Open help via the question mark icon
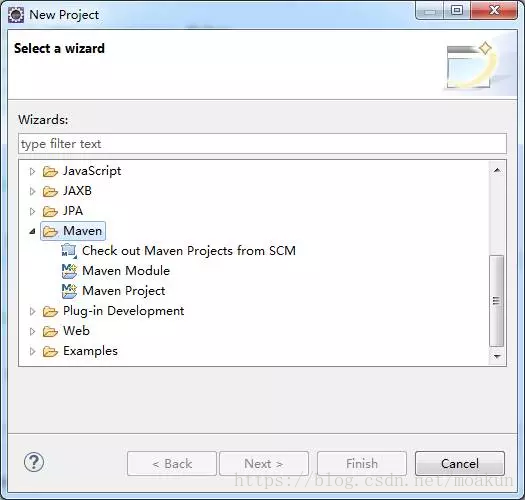 34,462
